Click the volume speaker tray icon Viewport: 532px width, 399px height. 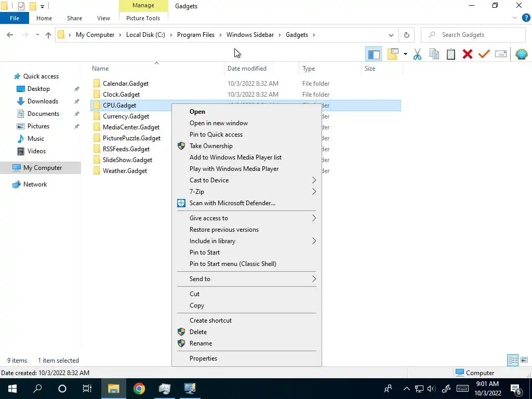432,389
